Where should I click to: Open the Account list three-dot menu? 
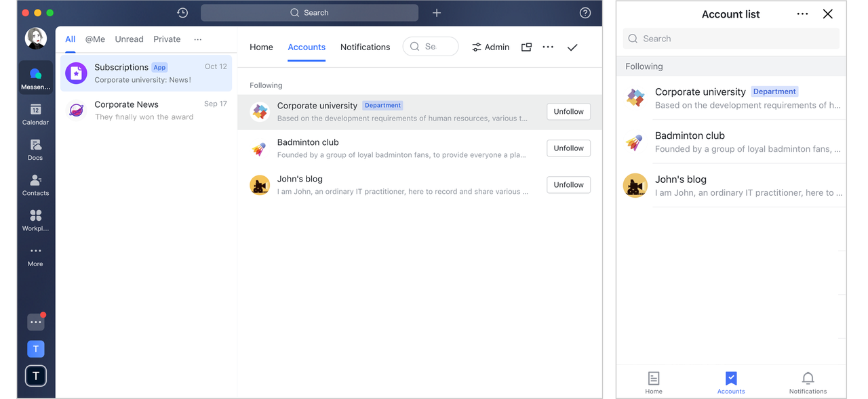pos(802,14)
